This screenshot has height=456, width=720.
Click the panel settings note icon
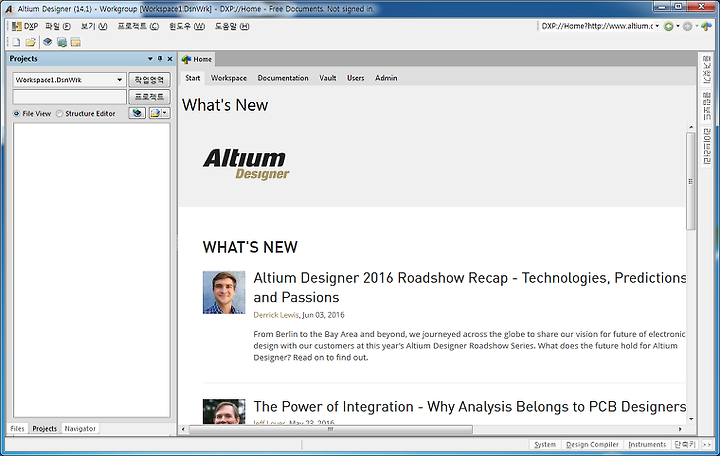pyautogui.click(x=155, y=113)
